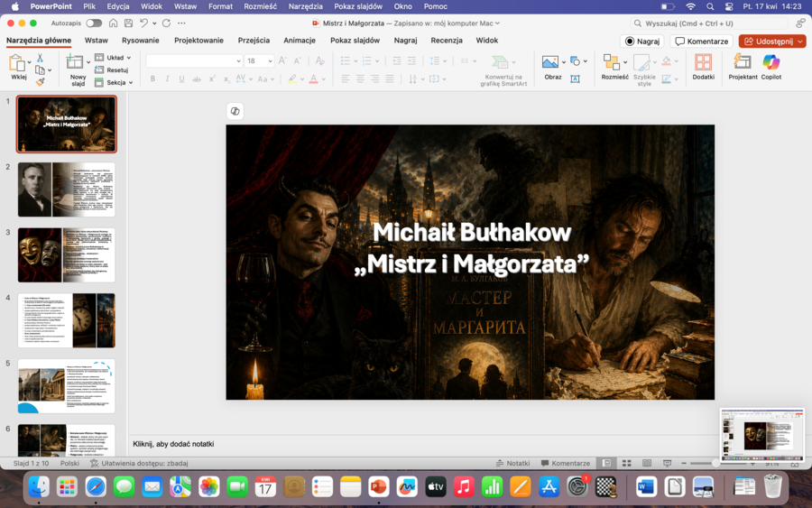Screen dimensions: 812x508
Task: Toggle Komentarze pane in status bar
Action: [x=564, y=463]
